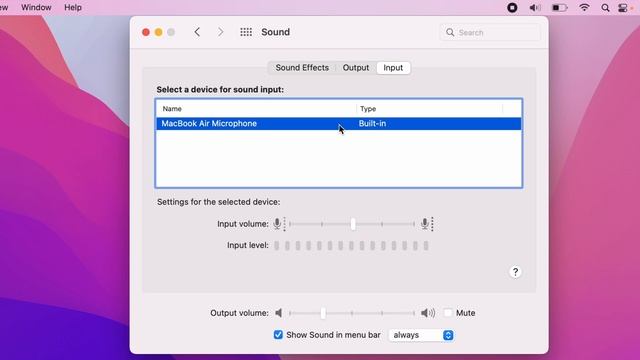Open the Wi-Fi menu bar icon

(x=584, y=8)
